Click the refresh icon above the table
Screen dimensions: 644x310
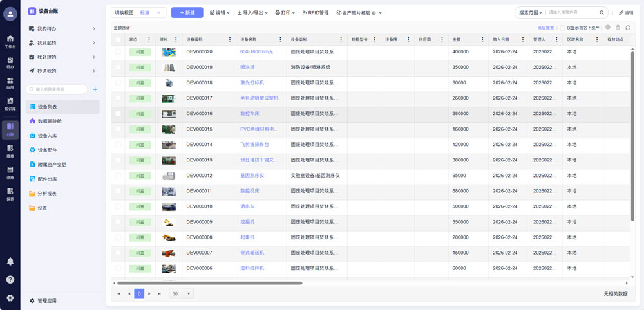coord(628,28)
